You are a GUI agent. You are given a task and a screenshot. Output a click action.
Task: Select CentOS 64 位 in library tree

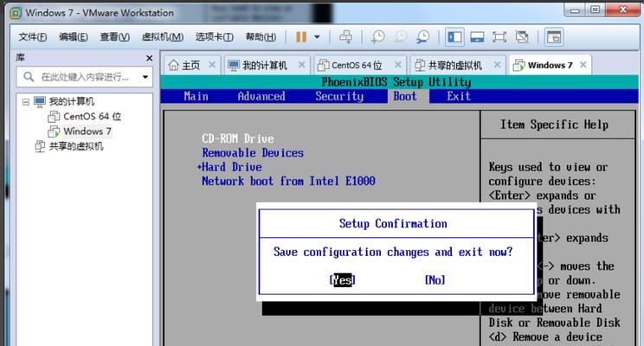coord(92,117)
